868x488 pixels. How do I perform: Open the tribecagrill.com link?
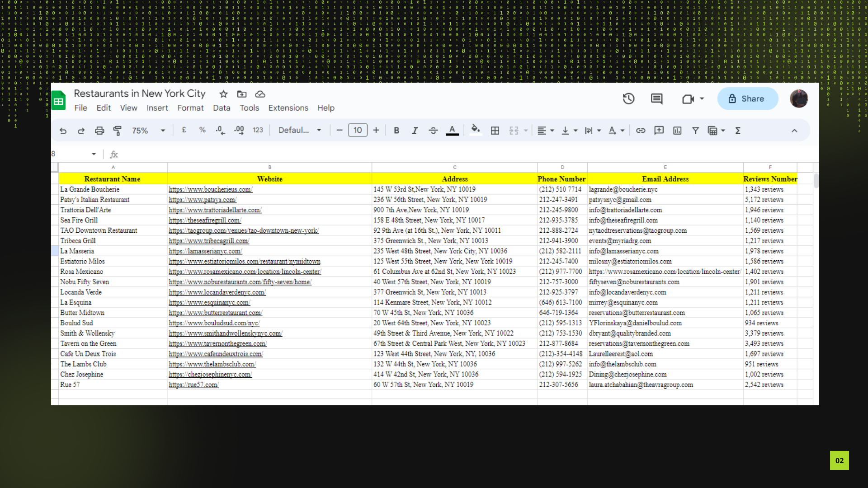[209, 241]
